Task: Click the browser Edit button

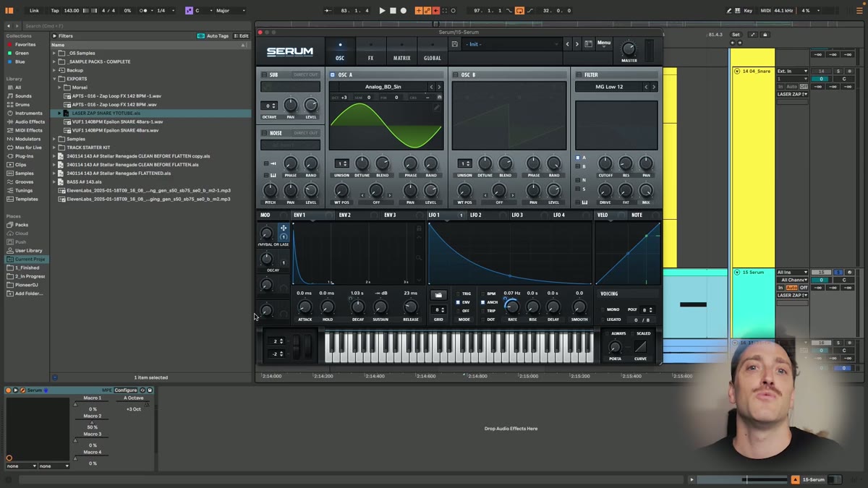Action: pyautogui.click(x=242, y=35)
